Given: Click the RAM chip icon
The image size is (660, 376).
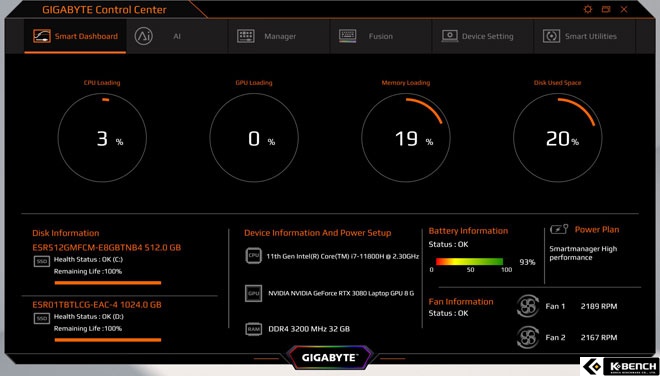Looking at the screenshot, I should (253, 329).
